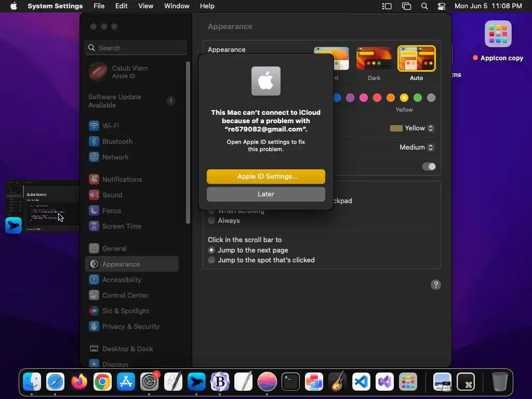532x399 pixels.
Task: Open the Apple menu
Action: click(14, 6)
